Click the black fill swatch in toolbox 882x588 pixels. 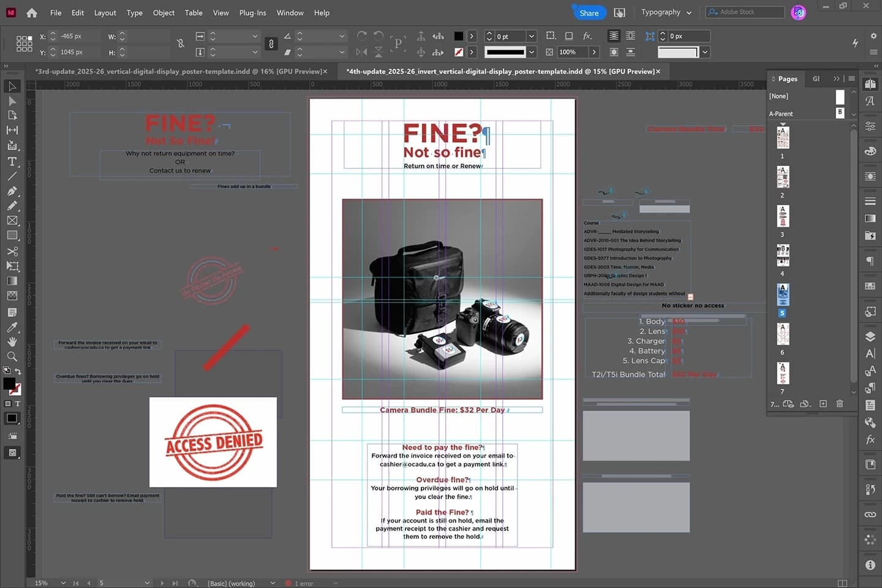click(9, 383)
